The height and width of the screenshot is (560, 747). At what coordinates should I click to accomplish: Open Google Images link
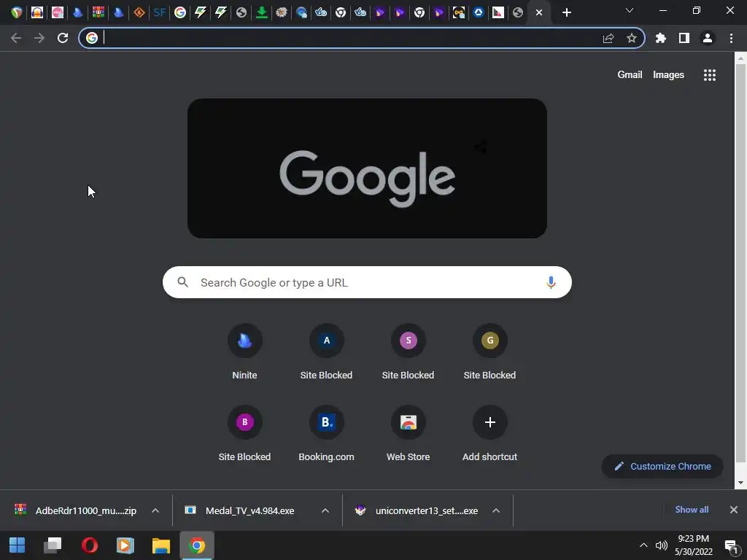tap(668, 75)
